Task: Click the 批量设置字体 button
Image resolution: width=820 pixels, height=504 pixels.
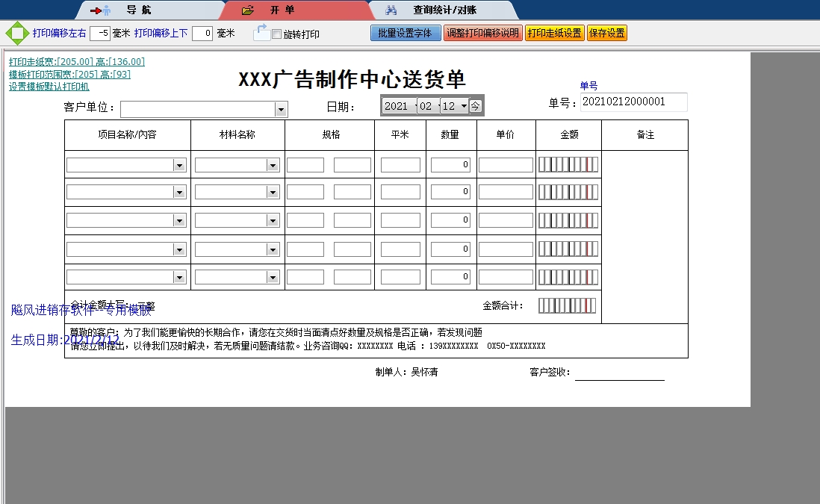Action: click(x=406, y=33)
